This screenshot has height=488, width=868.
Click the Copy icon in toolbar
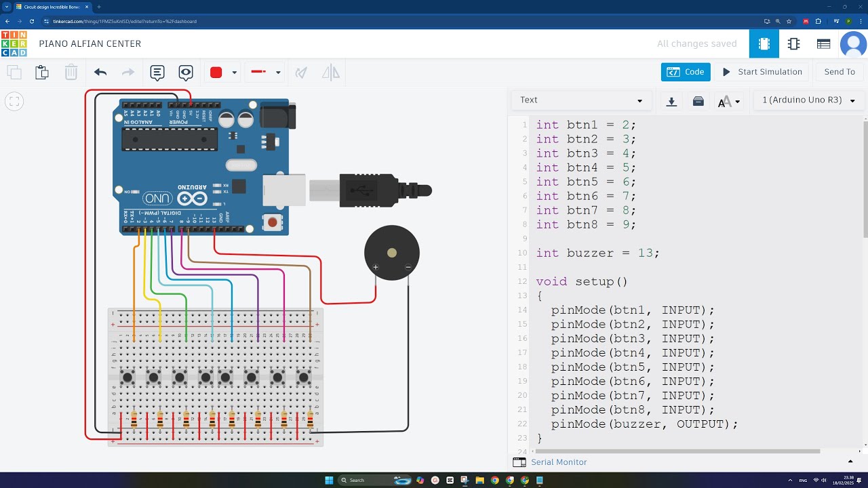coord(14,72)
